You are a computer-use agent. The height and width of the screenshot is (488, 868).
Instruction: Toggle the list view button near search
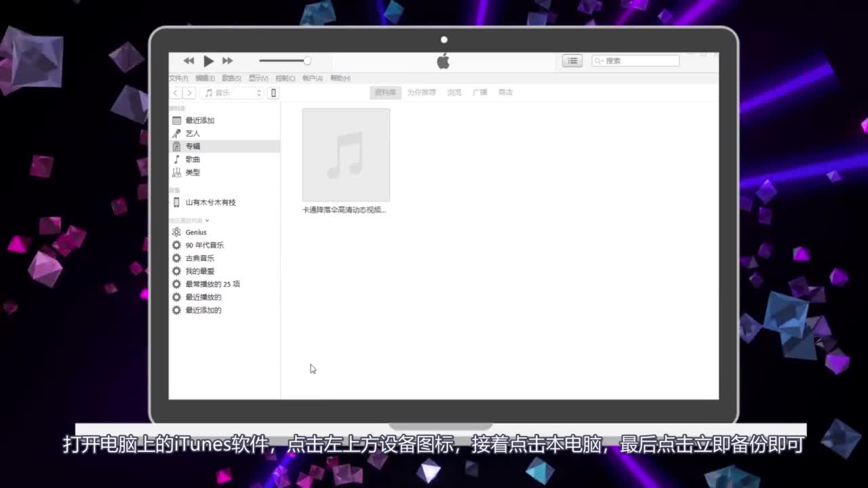572,60
